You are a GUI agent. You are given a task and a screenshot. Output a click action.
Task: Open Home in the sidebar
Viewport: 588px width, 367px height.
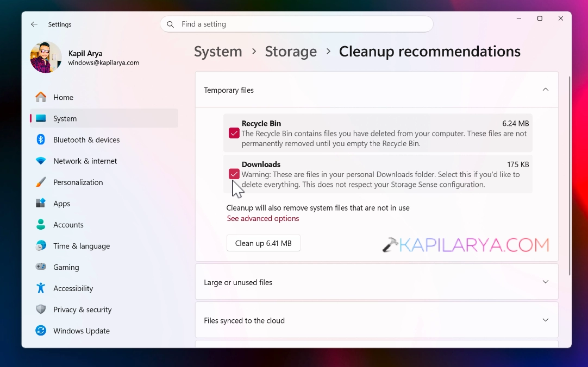(104, 97)
